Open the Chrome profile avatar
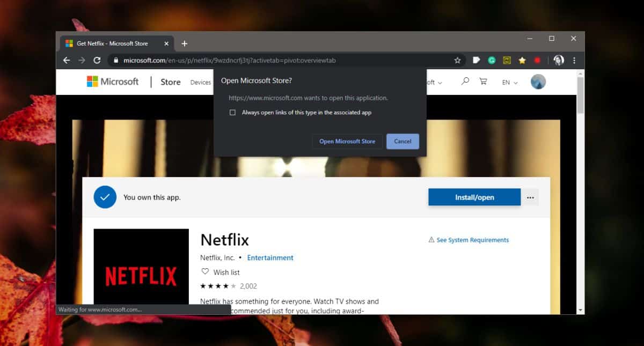 [x=559, y=61]
